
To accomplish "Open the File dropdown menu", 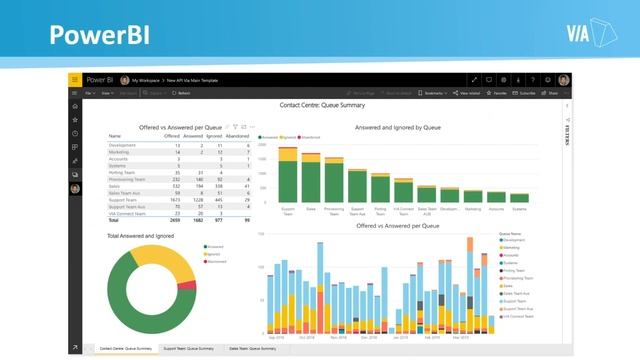I will point(90,93).
